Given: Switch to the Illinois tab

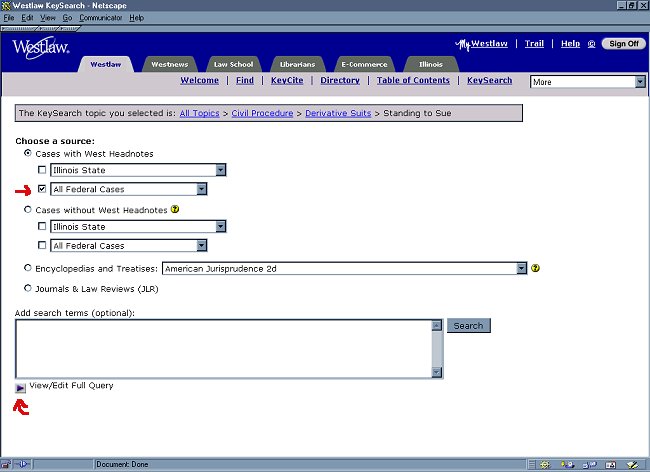Looking at the screenshot, I should (x=431, y=64).
